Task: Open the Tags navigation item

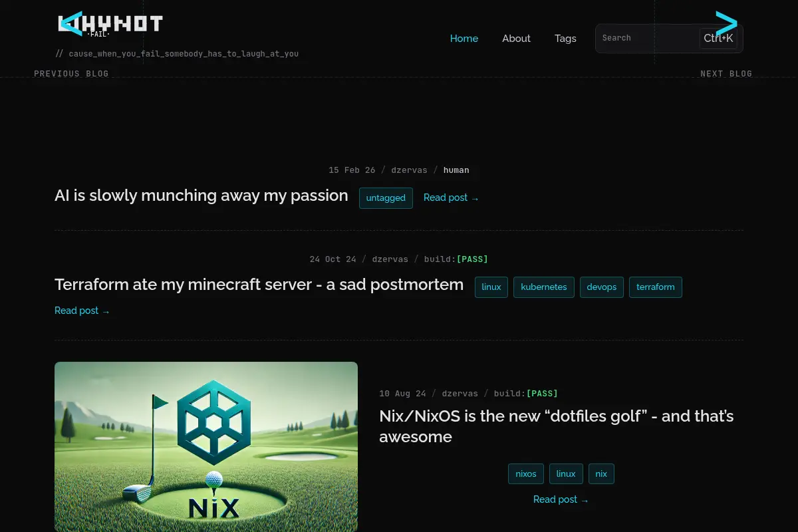Action: (x=565, y=39)
